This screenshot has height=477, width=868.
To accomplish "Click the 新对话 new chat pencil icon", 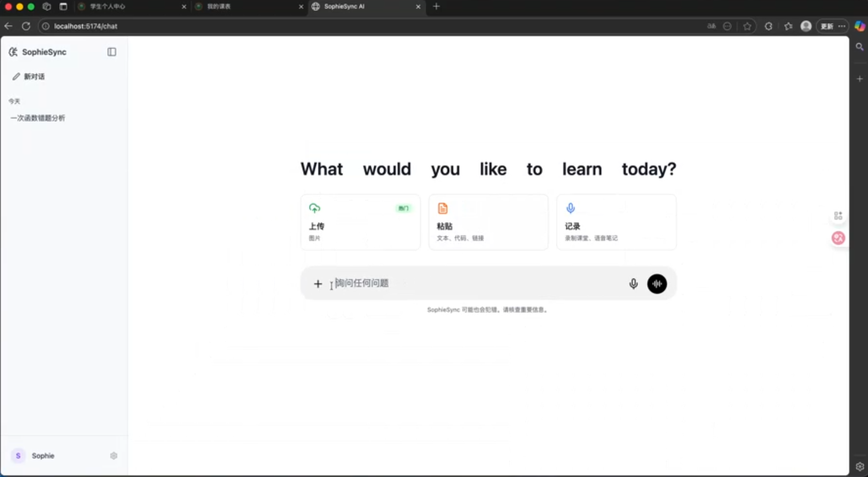I will coord(16,76).
